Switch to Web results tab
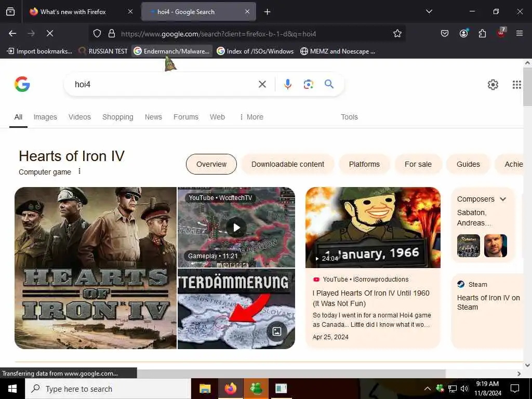The image size is (532, 399). (x=217, y=117)
